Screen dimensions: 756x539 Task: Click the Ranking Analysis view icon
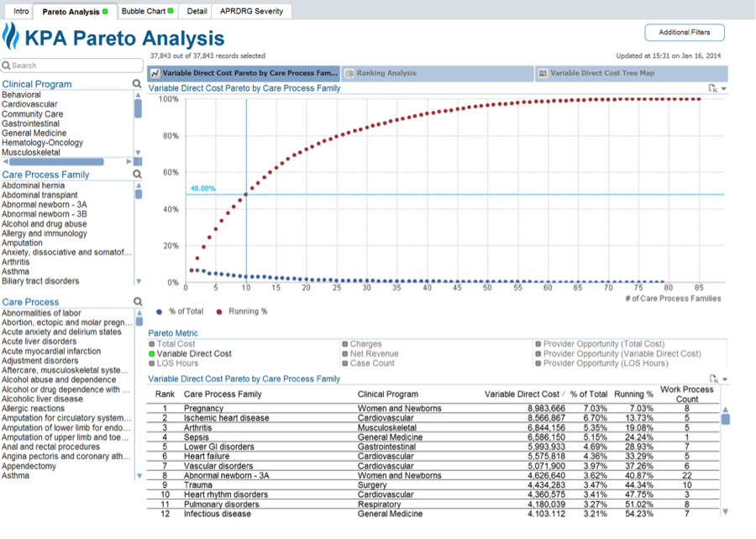point(349,73)
